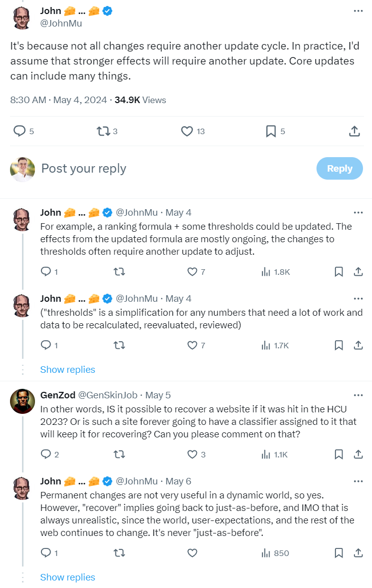Open more options menu on main tweet
This screenshot has width=372, height=588.
(x=358, y=11)
